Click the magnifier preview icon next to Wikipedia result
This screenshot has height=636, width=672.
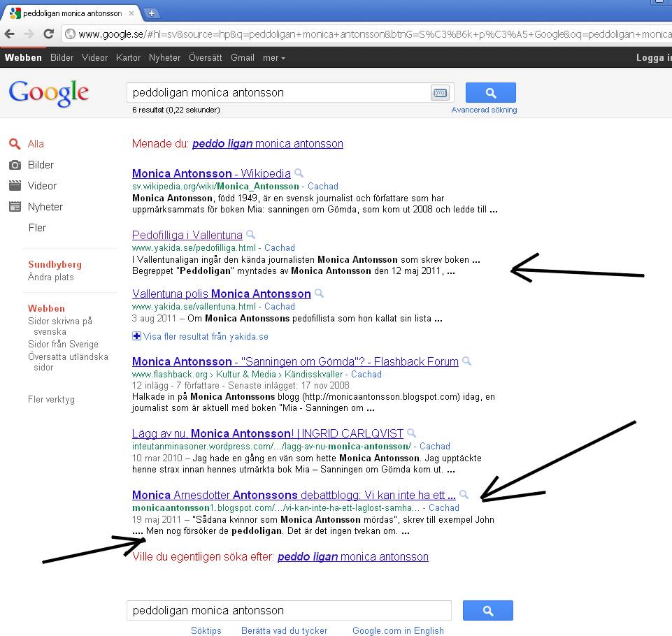click(x=299, y=173)
